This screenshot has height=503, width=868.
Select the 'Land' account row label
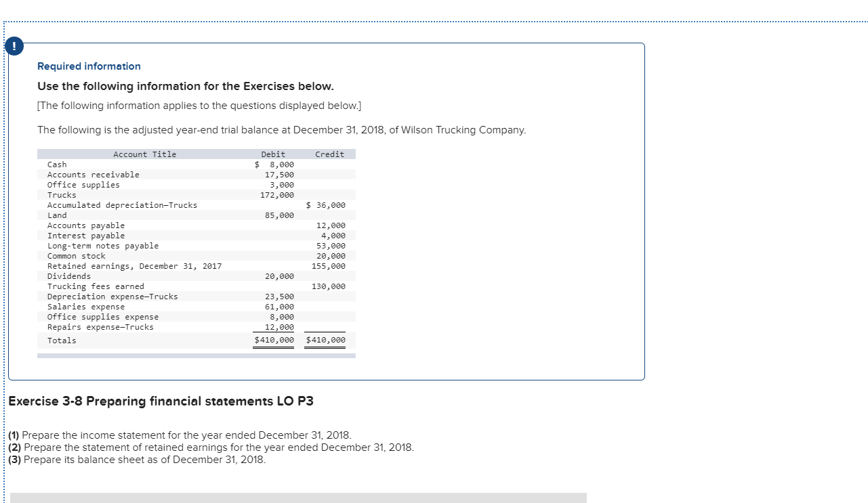coord(57,215)
